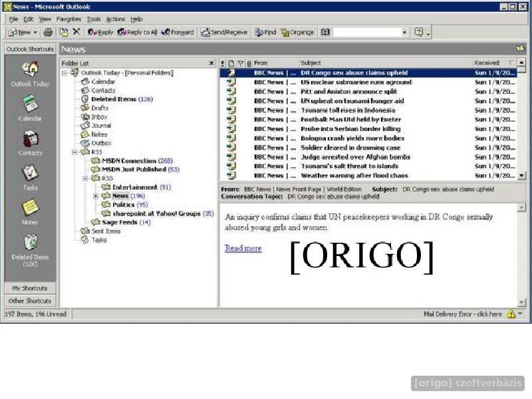The image size is (532, 399).
Task: Click the folder icon in the News banner
Action: coord(520,49)
